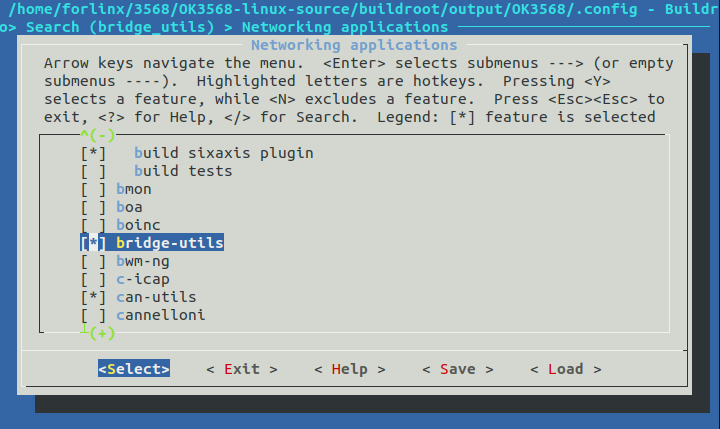Click the Exit button

click(x=241, y=369)
